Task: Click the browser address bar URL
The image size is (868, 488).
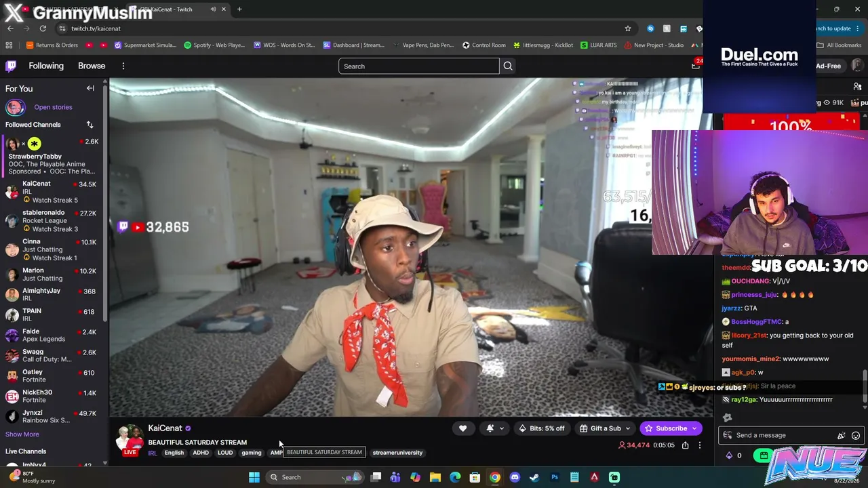Action: pyautogui.click(x=96, y=28)
